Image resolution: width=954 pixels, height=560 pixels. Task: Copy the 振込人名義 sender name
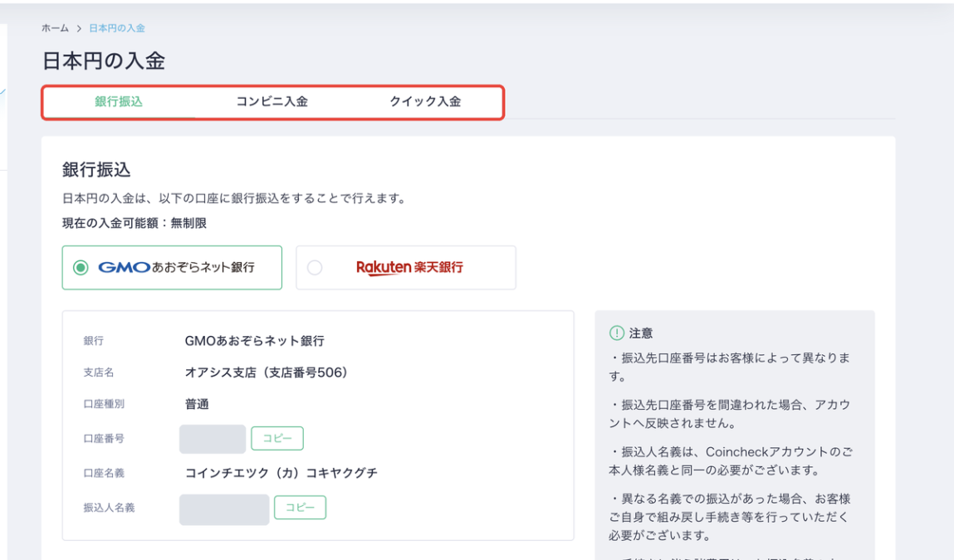300,507
